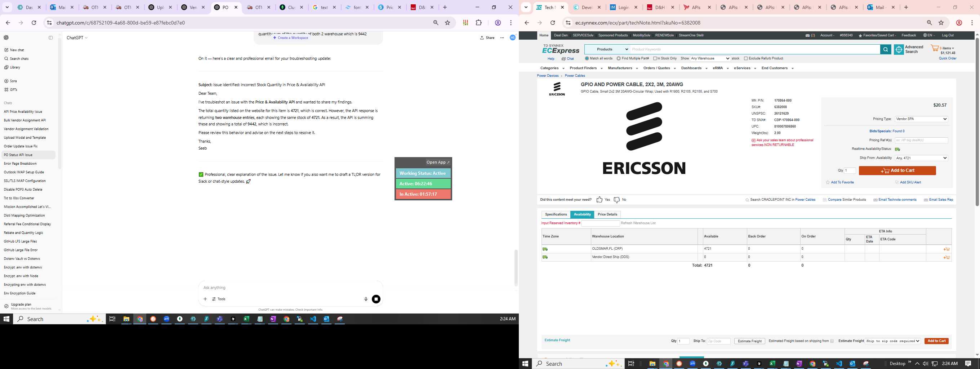980x369 pixels.
Task: Open Estimate Freight ship to zip dropdown
Action: point(893,341)
